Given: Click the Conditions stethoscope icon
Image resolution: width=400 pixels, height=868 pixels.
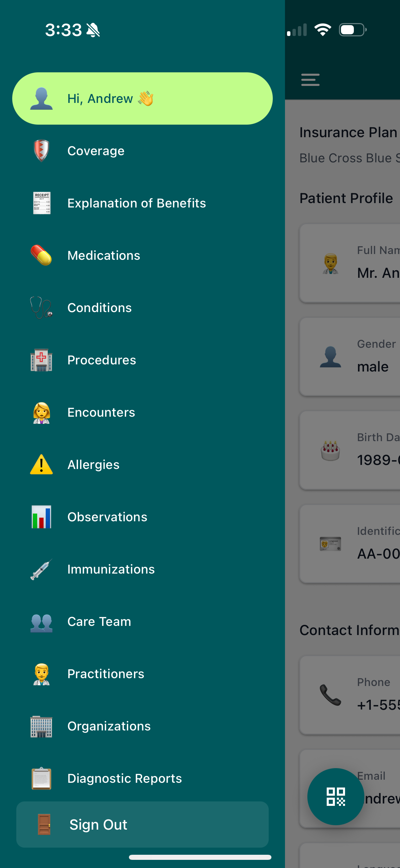Looking at the screenshot, I should (41, 307).
